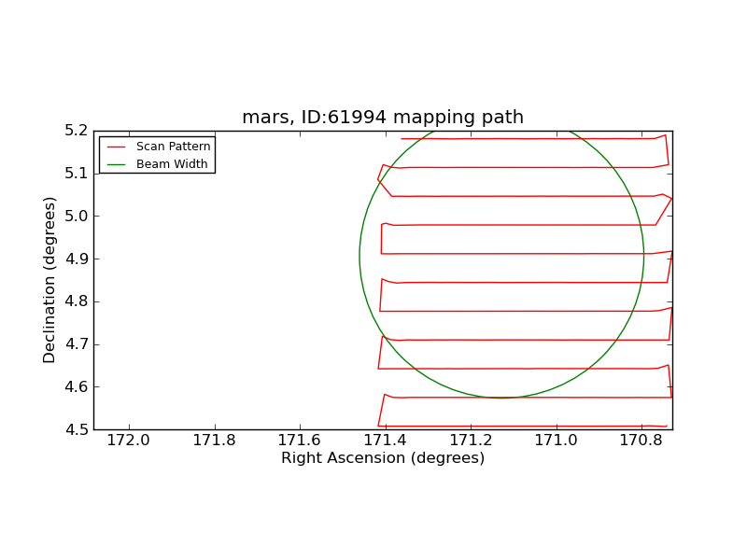Click the x-axis tick label 170.8
747x560 pixels.
pyautogui.click(x=641, y=440)
